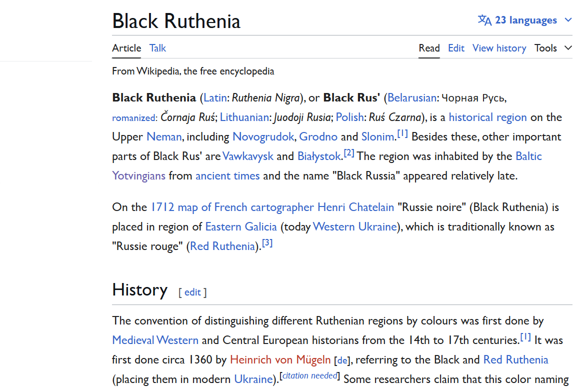Jump to citation [1] after 17th centuries
Image resolution: width=582 pixels, height=392 pixels.
tap(525, 337)
